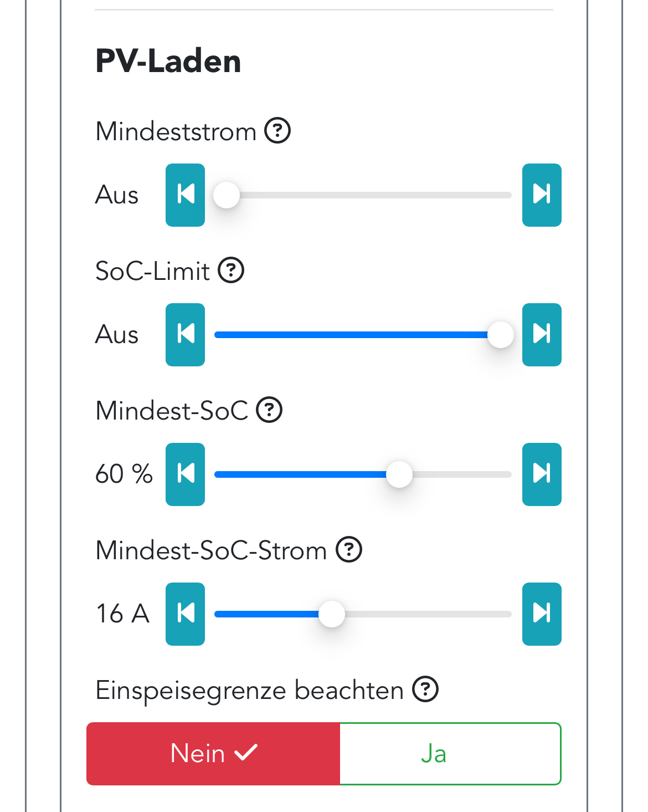Increase SoC-Limit with the right step button

coord(542,335)
